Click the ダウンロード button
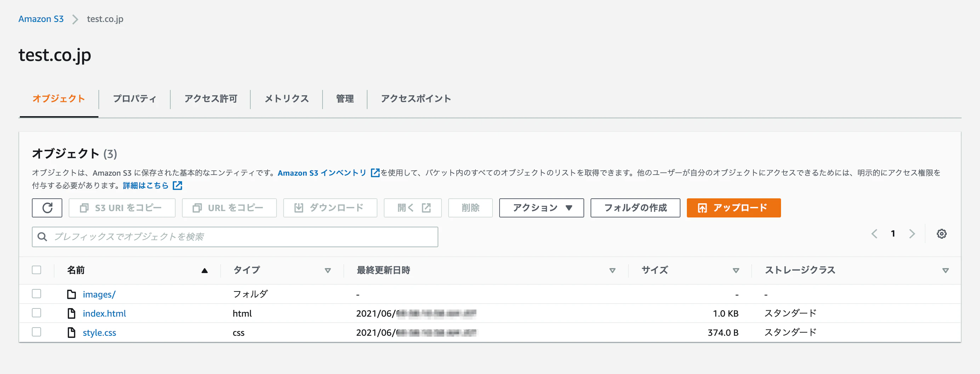The width and height of the screenshot is (980, 374). 330,208
